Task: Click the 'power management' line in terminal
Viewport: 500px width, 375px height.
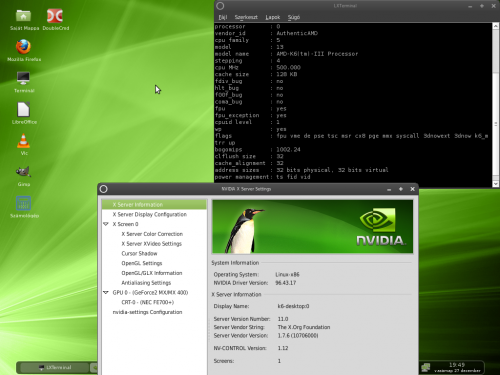Action: (262, 177)
